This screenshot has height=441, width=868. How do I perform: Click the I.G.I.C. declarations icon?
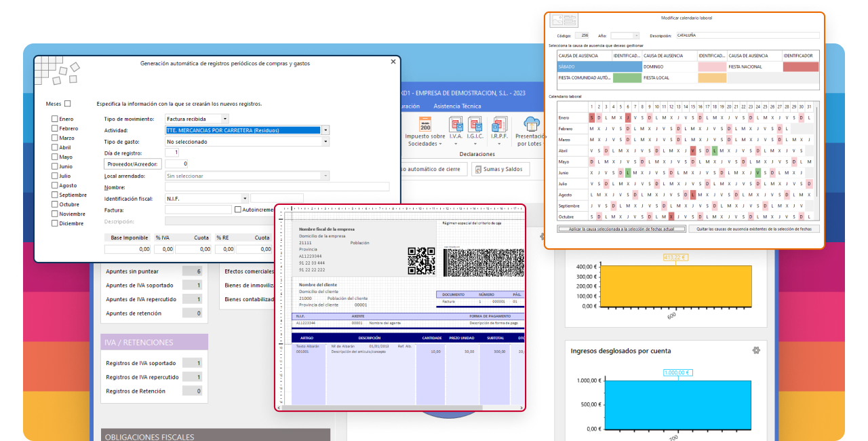[475, 125]
